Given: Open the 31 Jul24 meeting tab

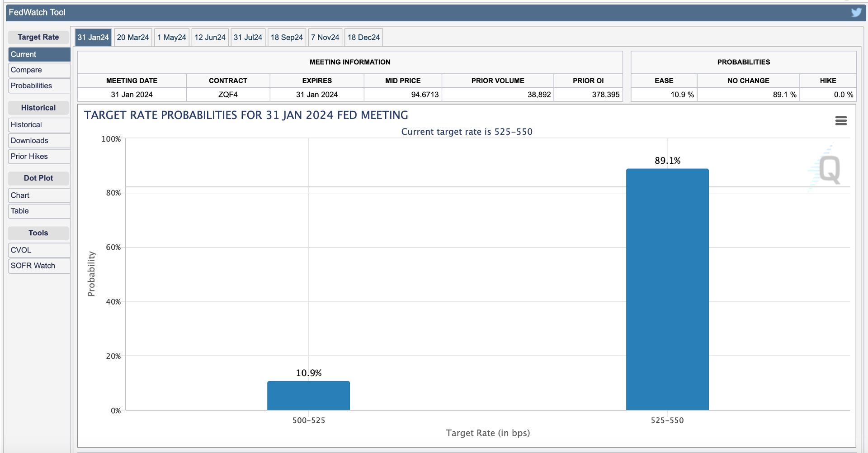Looking at the screenshot, I should click(x=248, y=37).
